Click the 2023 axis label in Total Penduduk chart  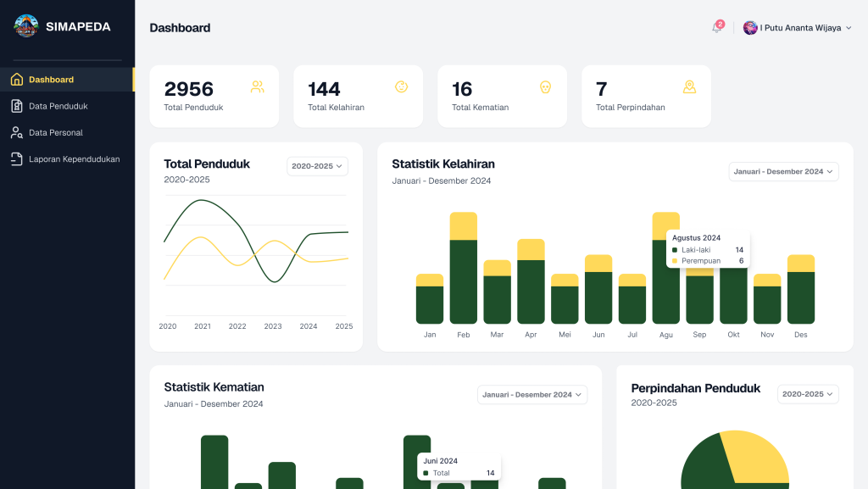click(x=273, y=326)
